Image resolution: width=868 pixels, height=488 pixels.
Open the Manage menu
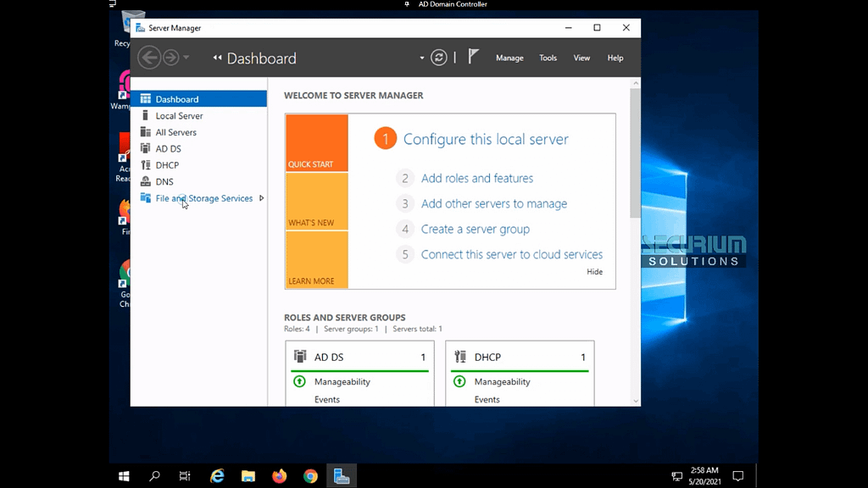(x=509, y=58)
